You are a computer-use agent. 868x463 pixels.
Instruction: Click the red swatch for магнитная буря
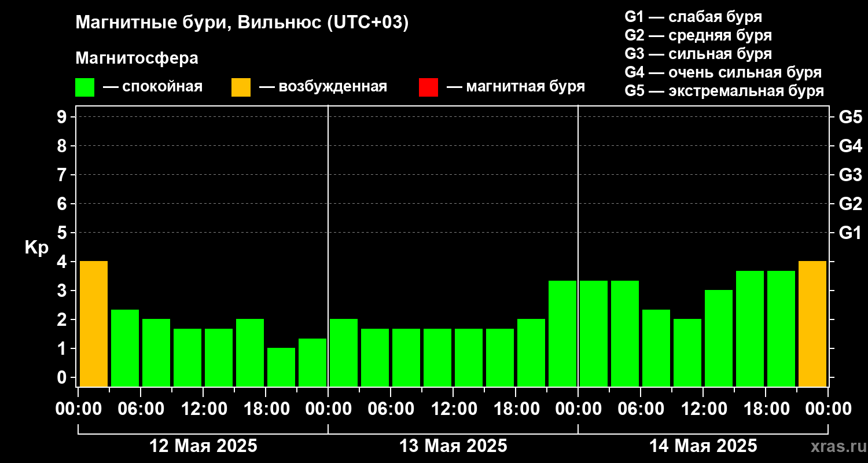428,87
